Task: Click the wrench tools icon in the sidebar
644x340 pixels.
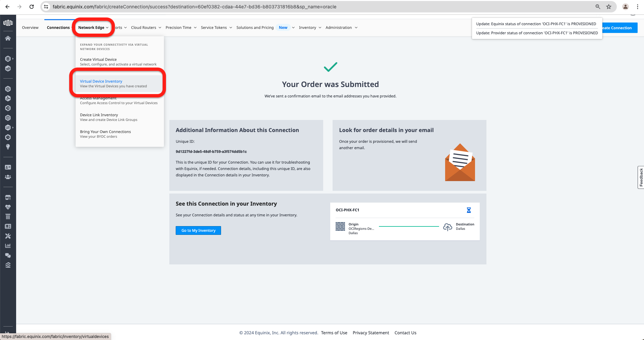Action: (x=8, y=236)
